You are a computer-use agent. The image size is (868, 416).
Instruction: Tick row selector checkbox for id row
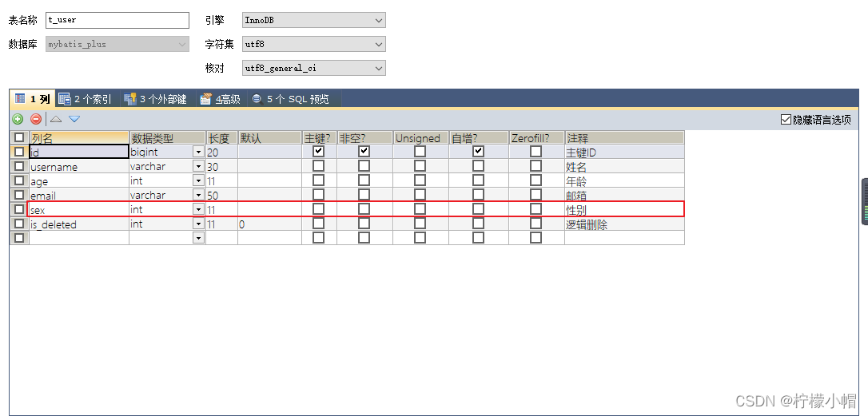pyautogui.click(x=19, y=151)
